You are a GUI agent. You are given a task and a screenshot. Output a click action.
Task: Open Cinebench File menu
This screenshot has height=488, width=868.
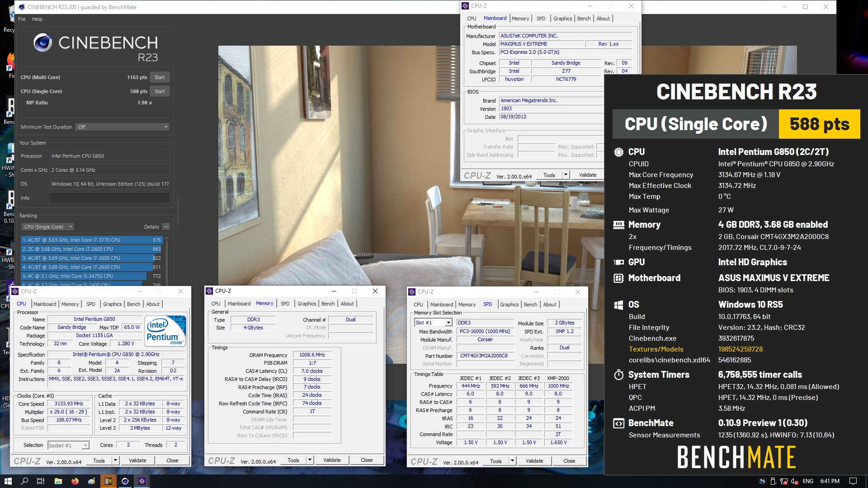[22, 19]
